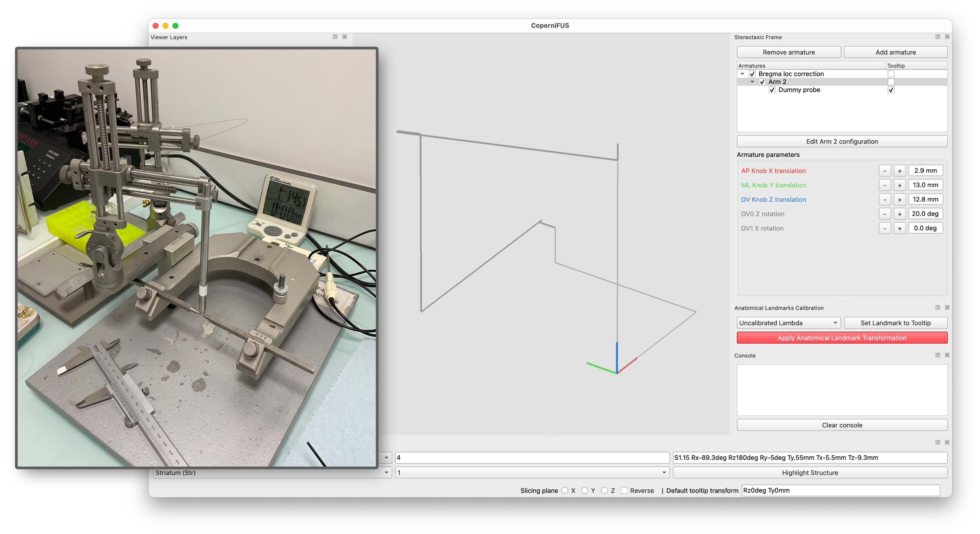Screen dimensions: 980x534
Task: Increase DV1 X rotation
Action: (900, 228)
